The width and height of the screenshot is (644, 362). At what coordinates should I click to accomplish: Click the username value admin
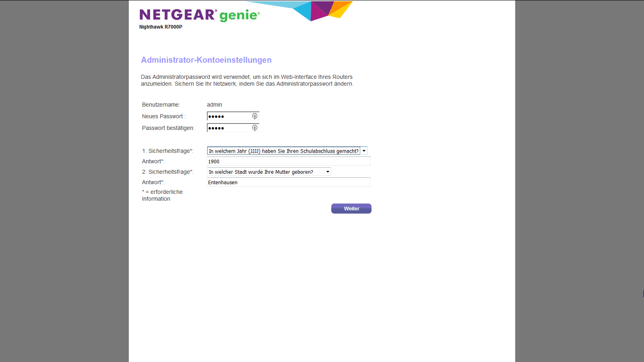tap(215, 105)
